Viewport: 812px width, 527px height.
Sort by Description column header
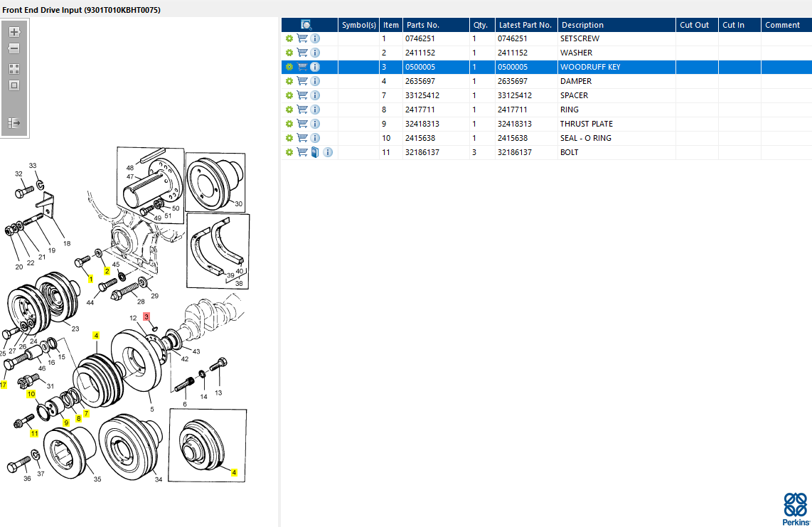pyautogui.click(x=616, y=25)
